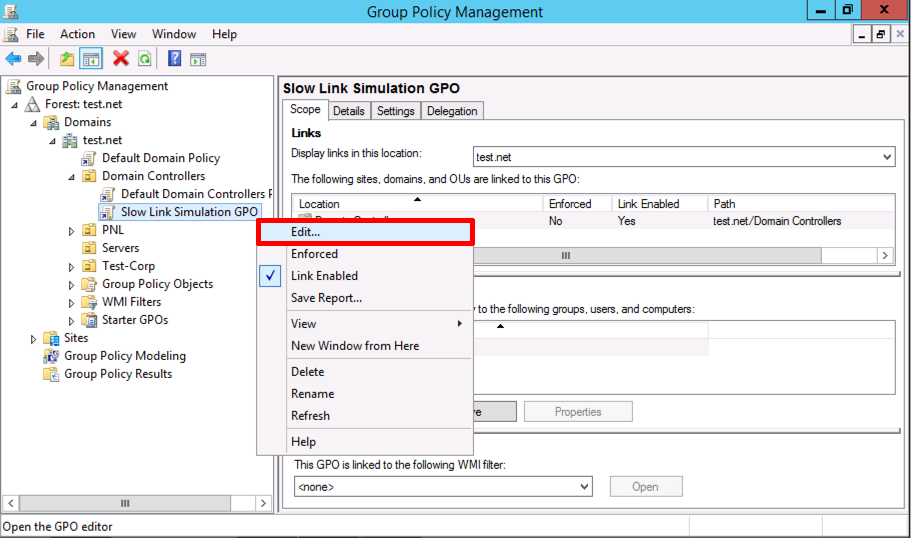Expand the Starter GPOs node
Image resolution: width=911 pixels, height=538 pixels.
pos(71,321)
